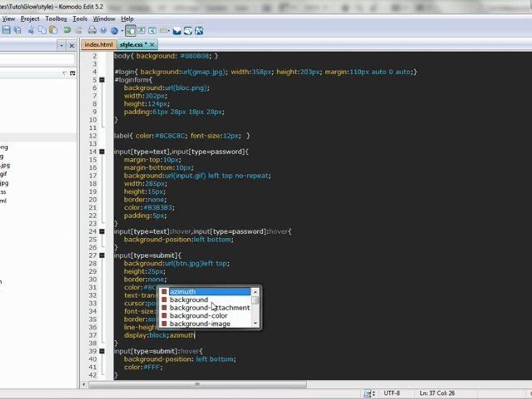Screen dimensions: 532x399
Task: Open the grey bar toolbar dropdown
Action: tap(165, 31)
